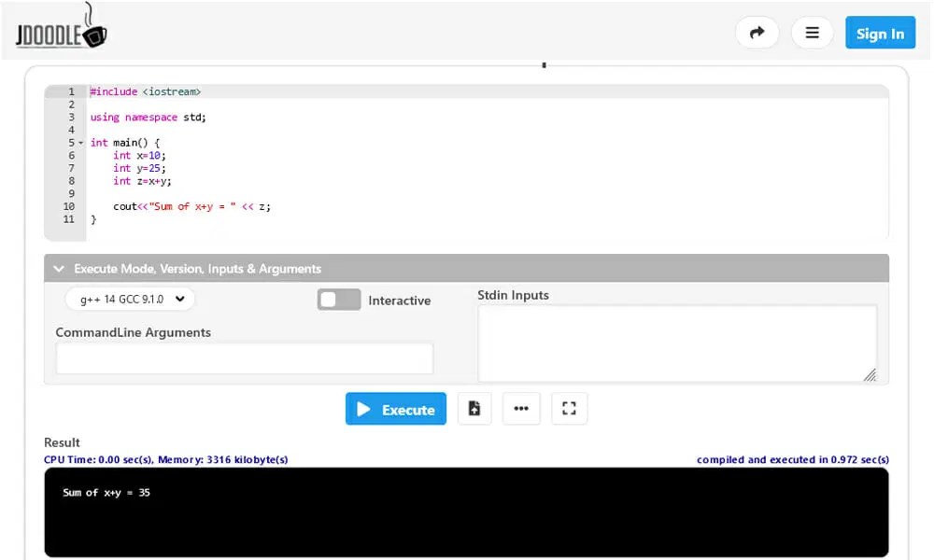Image resolution: width=934 pixels, height=560 pixels.
Task: Enable Interactive mode
Action: pyautogui.click(x=338, y=299)
